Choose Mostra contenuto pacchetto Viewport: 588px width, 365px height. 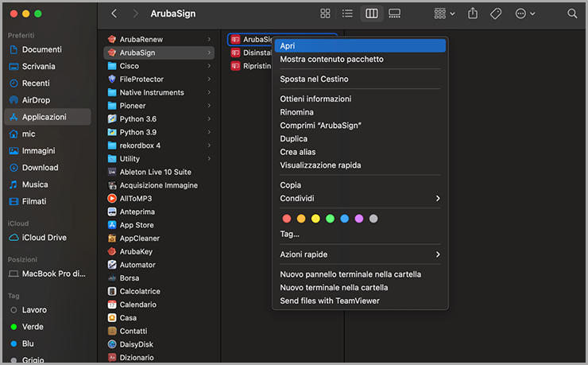360,60
